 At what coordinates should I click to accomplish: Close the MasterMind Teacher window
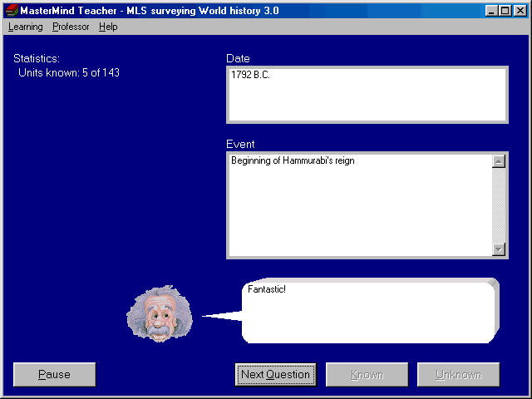coord(520,11)
